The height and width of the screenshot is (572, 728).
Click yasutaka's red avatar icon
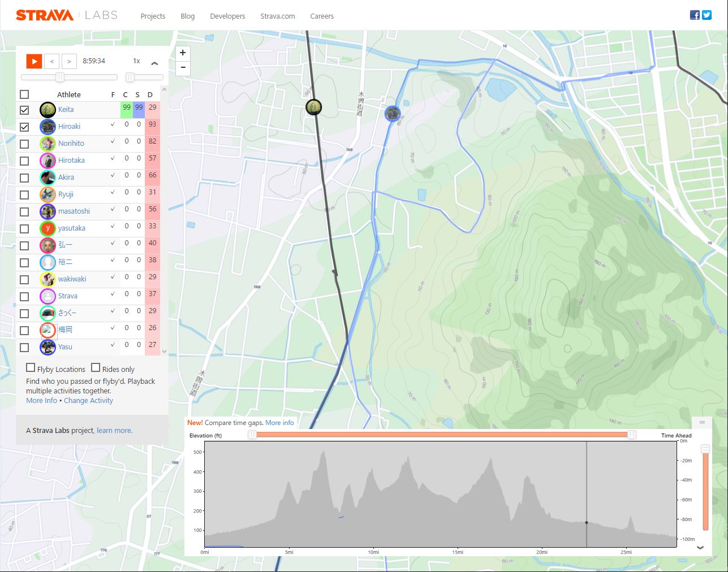tap(48, 228)
